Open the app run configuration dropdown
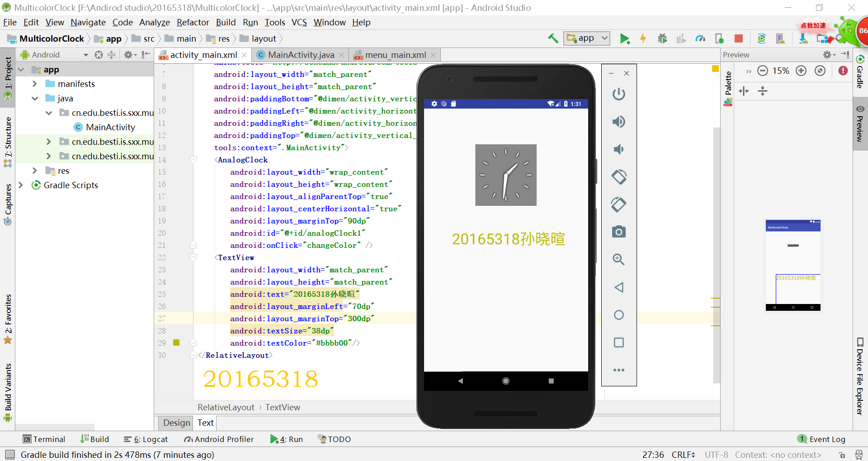The height and width of the screenshot is (461, 868). (x=587, y=38)
